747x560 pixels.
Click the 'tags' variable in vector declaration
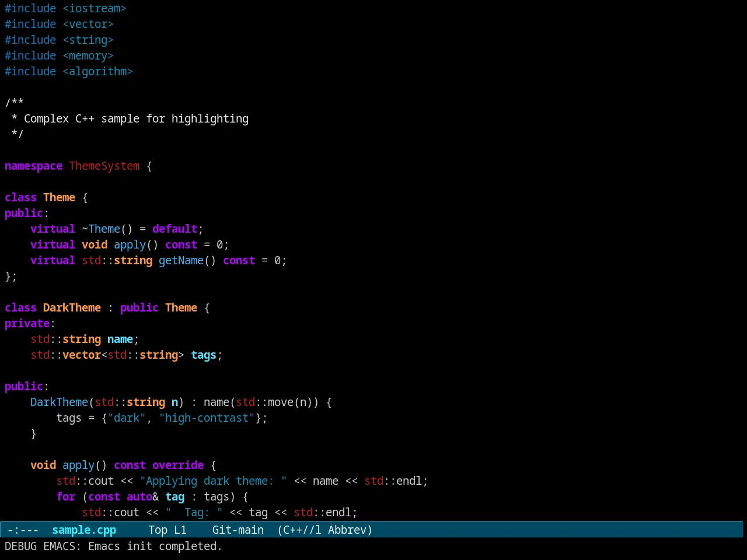[x=204, y=355]
